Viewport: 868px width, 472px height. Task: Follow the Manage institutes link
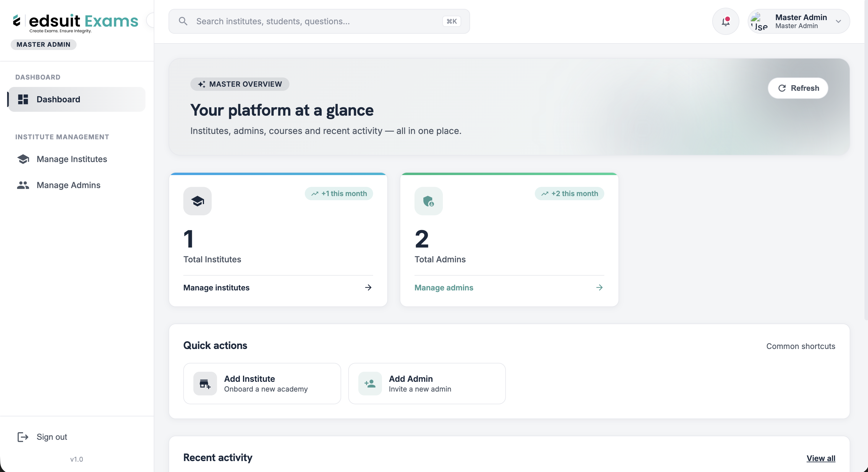(x=278, y=287)
